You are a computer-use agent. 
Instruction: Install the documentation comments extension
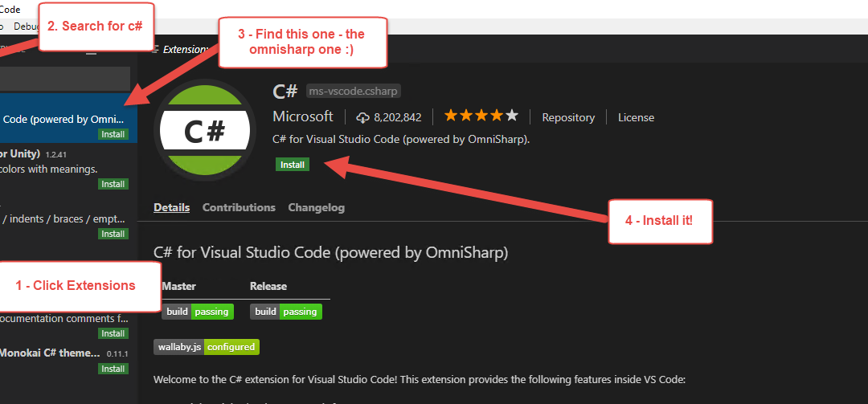113,333
